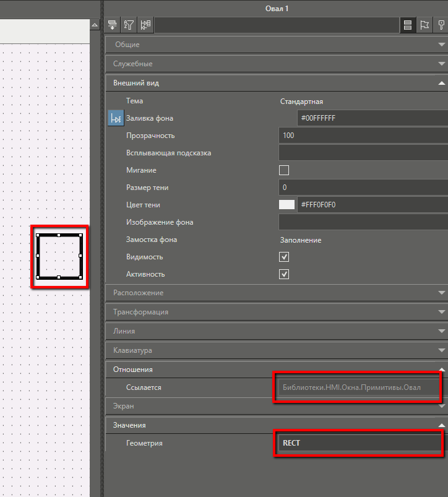Expand the Линия section
Image resolution: width=448 pixels, height=497 pixels.
point(275,331)
